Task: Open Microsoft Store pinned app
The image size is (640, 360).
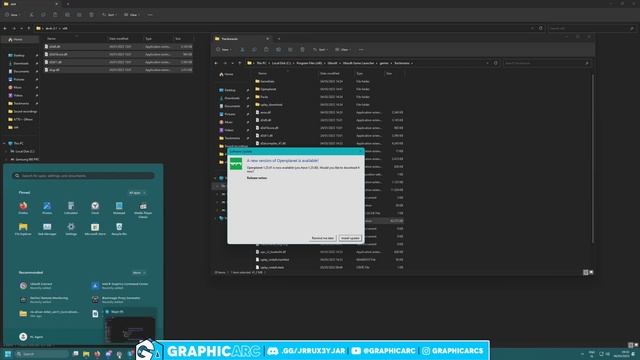Action: pos(95,229)
